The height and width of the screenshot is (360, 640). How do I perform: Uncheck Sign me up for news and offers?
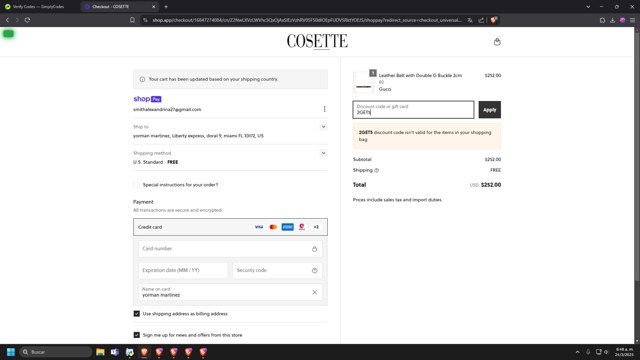(136, 335)
